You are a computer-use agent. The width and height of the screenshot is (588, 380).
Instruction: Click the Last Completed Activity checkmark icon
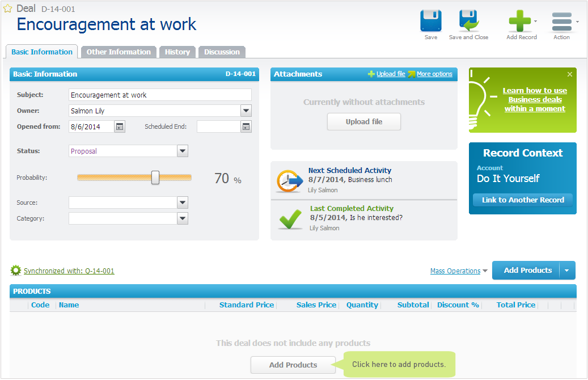[290, 219]
